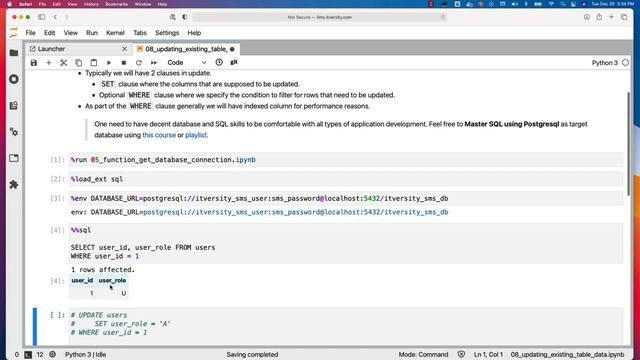
Task: Click 'Mode: Command' in status bar
Action: [423, 355]
